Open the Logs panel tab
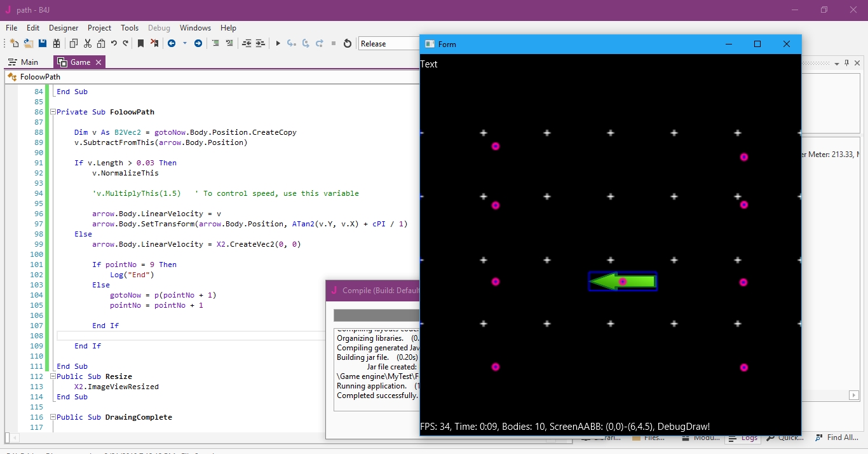 [x=743, y=437]
